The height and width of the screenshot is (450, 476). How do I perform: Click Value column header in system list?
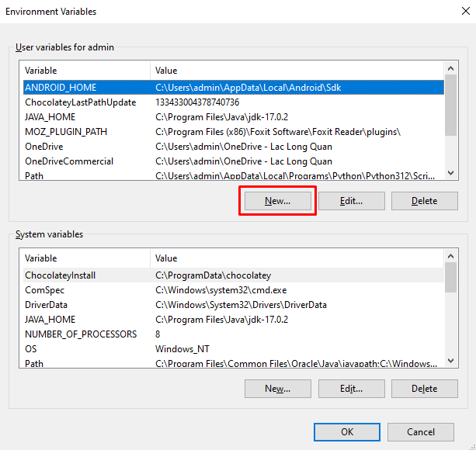297,258
